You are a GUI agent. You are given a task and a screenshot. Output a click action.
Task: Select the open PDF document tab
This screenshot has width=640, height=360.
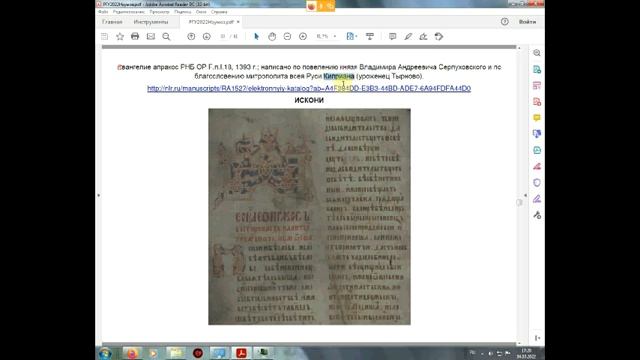[x=211, y=22]
